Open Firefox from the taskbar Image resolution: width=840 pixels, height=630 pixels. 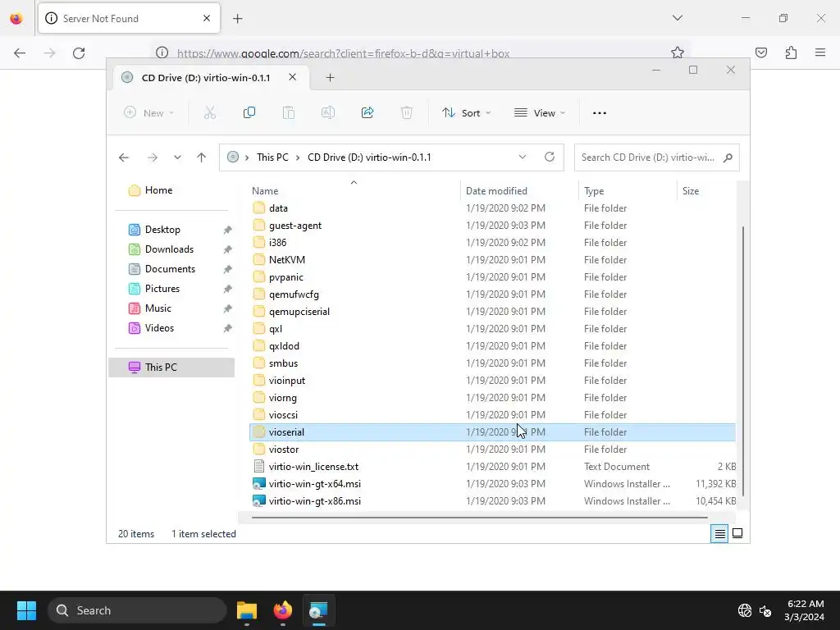click(x=283, y=610)
